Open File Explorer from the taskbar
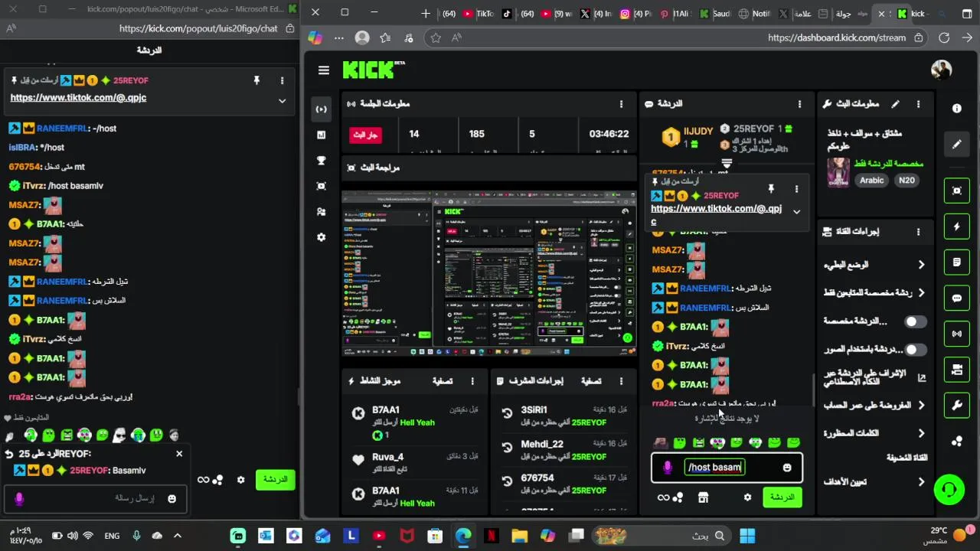 [519, 536]
